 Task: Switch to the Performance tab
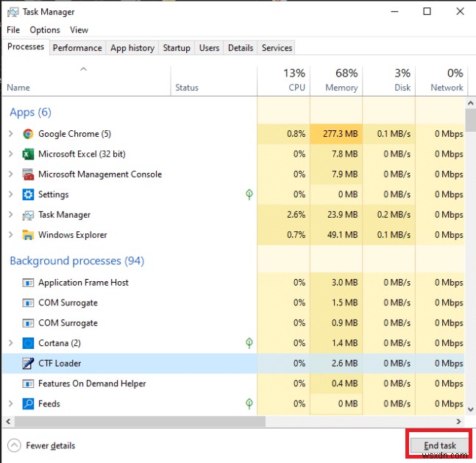77,48
